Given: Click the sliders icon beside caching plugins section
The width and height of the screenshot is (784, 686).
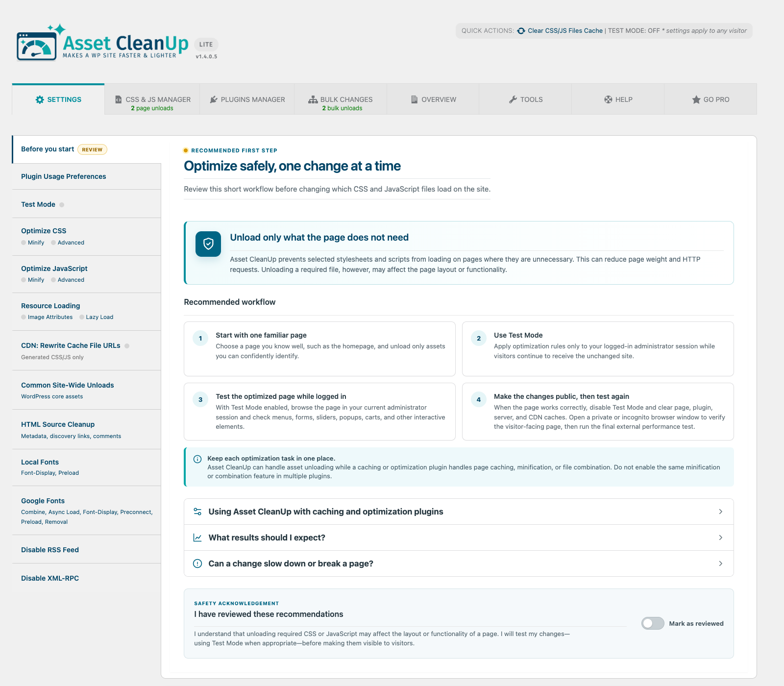Looking at the screenshot, I should point(197,512).
